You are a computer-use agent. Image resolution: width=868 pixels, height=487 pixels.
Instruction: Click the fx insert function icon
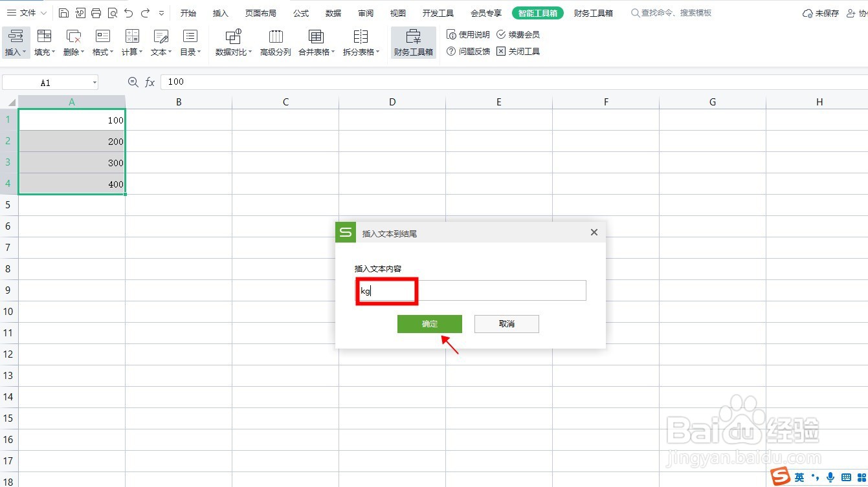[x=150, y=82]
